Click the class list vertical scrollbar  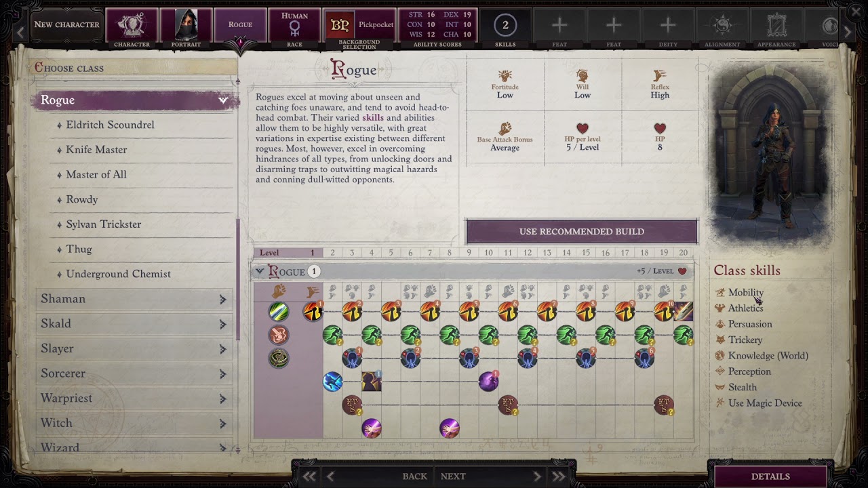click(237, 279)
